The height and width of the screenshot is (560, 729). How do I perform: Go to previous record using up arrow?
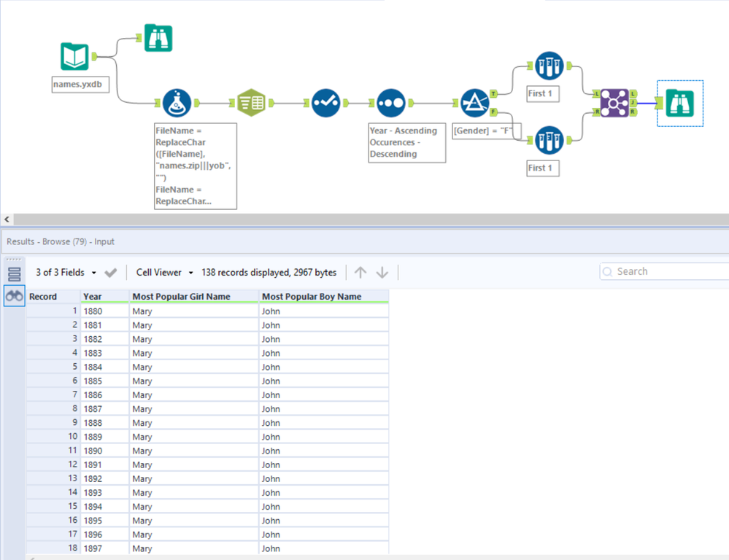(360, 272)
